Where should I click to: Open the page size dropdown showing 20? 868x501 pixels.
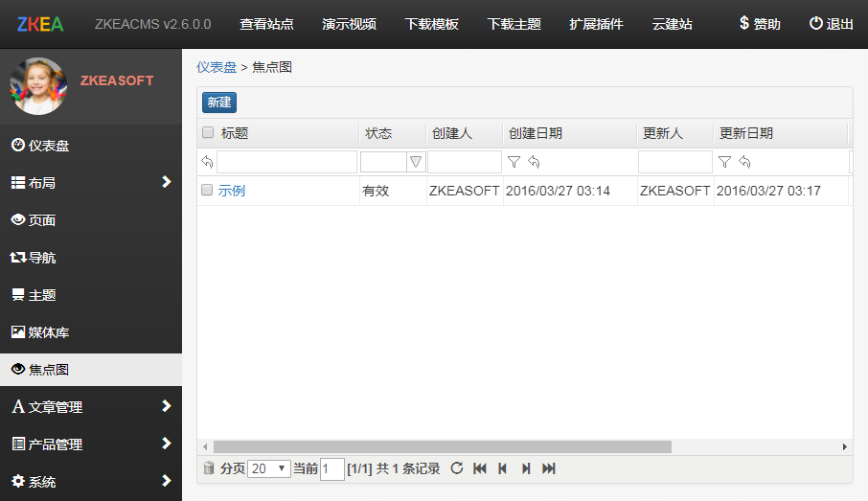point(269,468)
